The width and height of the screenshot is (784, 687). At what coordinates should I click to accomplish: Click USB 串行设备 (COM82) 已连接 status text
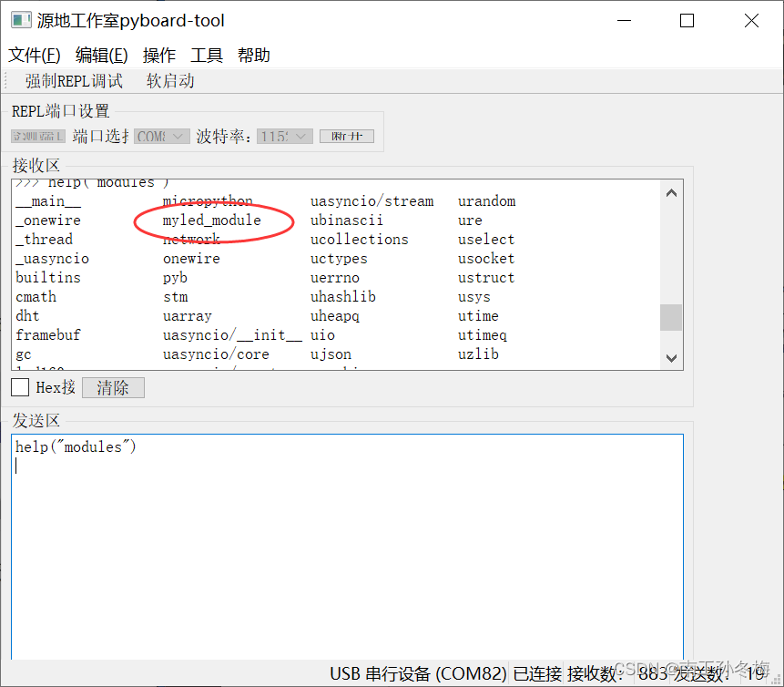coord(446,674)
